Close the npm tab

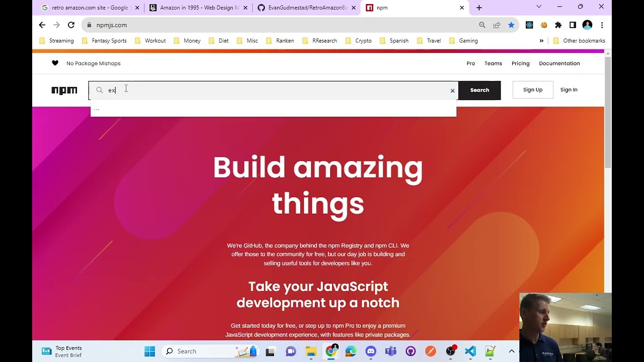pyautogui.click(x=462, y=8)
